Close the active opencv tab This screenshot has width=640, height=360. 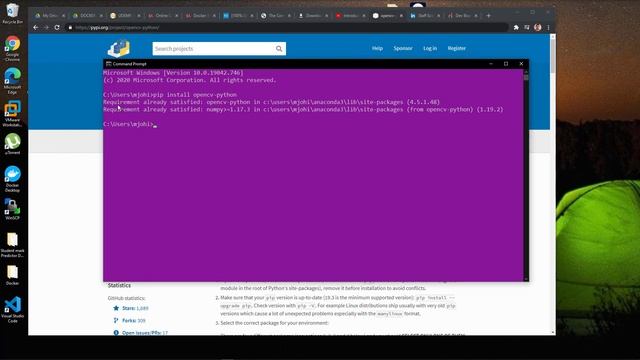(x=401, y=16)
